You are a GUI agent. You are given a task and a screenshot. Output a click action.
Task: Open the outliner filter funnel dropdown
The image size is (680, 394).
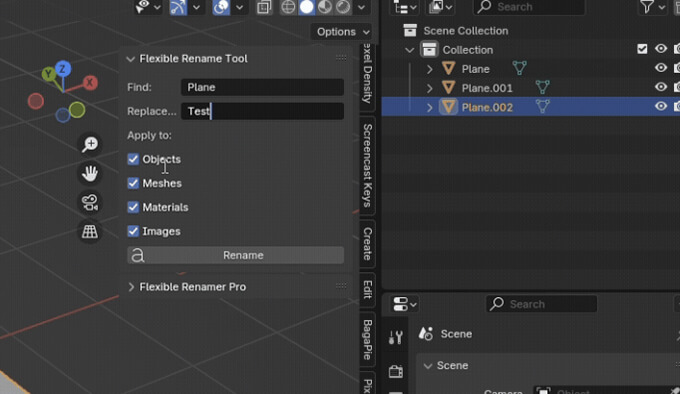(652, 7)
